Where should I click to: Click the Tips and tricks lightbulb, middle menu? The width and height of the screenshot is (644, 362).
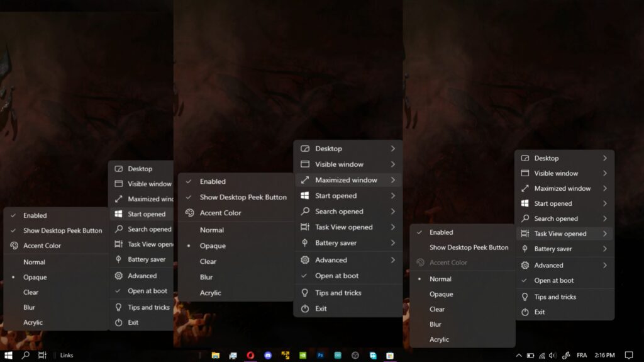[x=305, y=293]
